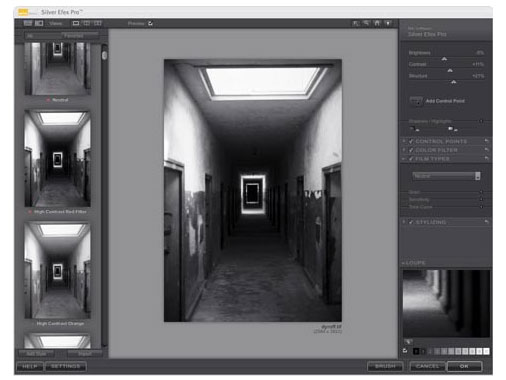The image size is (506, 380).
Task: Click the Contrast slider handle
Action: (450, 70)
